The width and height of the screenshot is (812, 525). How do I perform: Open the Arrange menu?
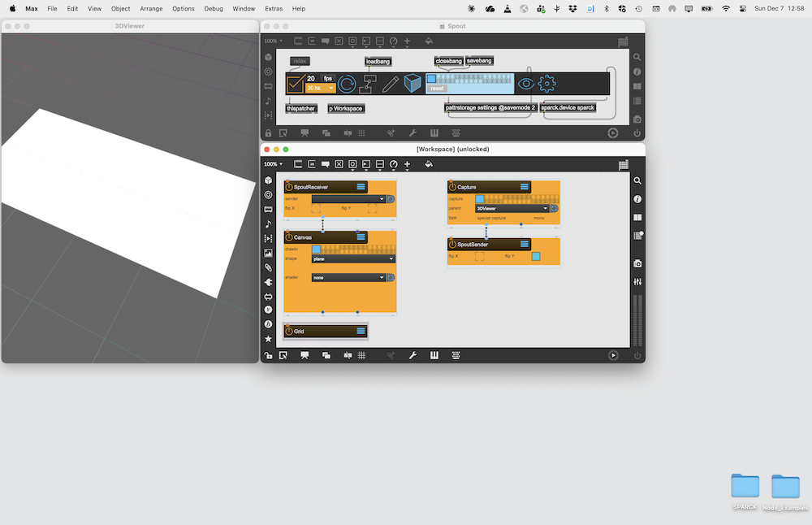151,8
